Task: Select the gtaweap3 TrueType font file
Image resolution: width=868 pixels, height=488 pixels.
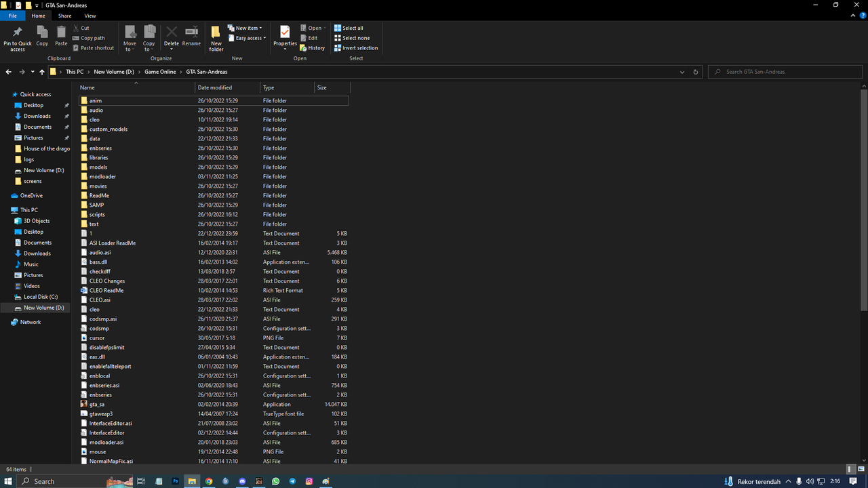Action: pyautogui.click(x=214, y=413)
